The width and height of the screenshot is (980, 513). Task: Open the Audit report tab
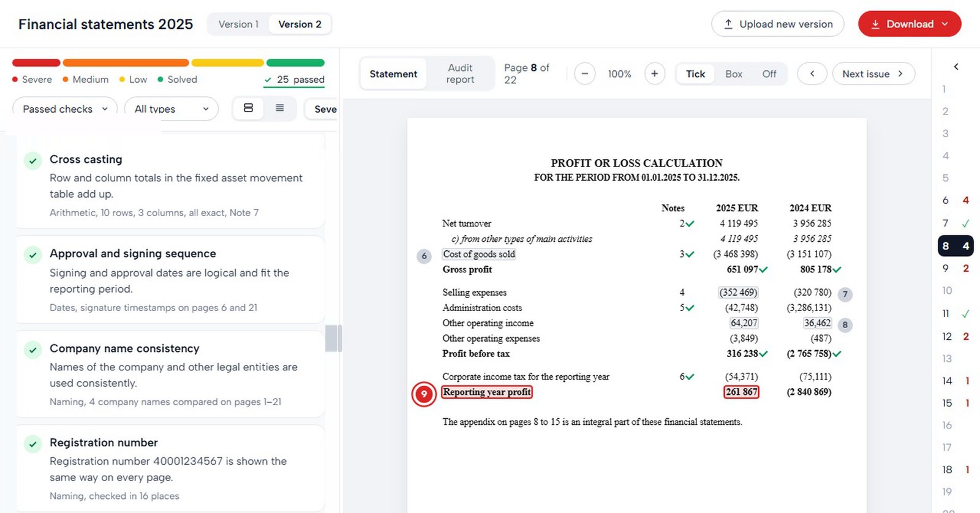point(460,74)
